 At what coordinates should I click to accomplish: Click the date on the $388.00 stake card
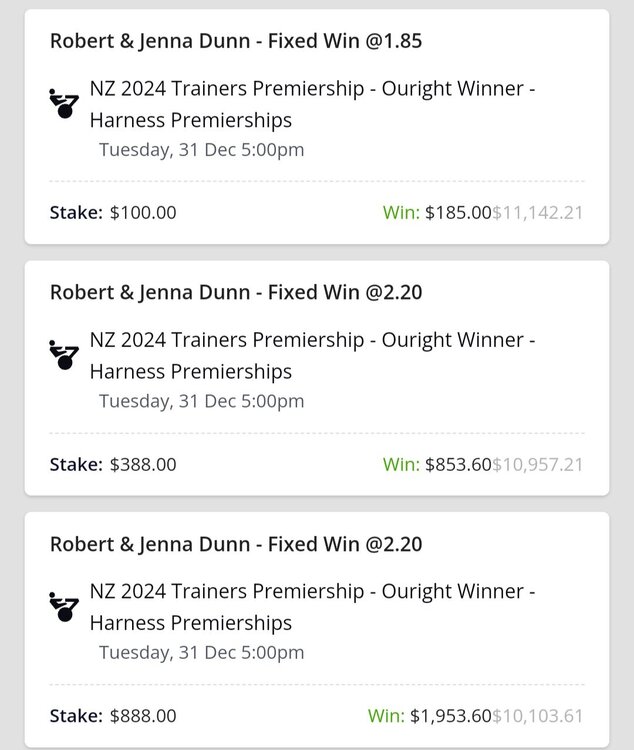(x=201, y=401)
